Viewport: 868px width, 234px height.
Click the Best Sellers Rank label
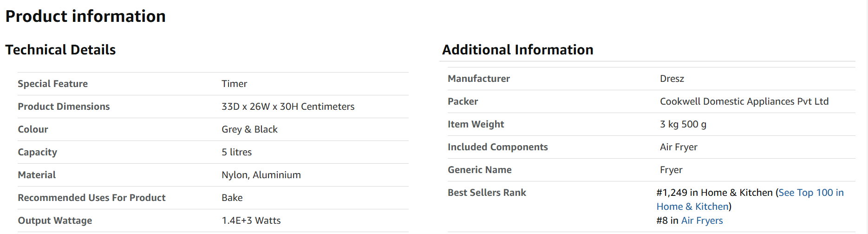[487, 193]
